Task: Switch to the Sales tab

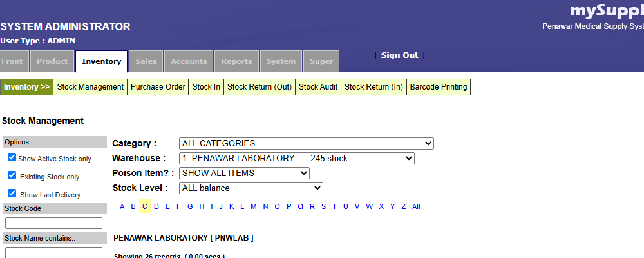Action: point(146,61)
